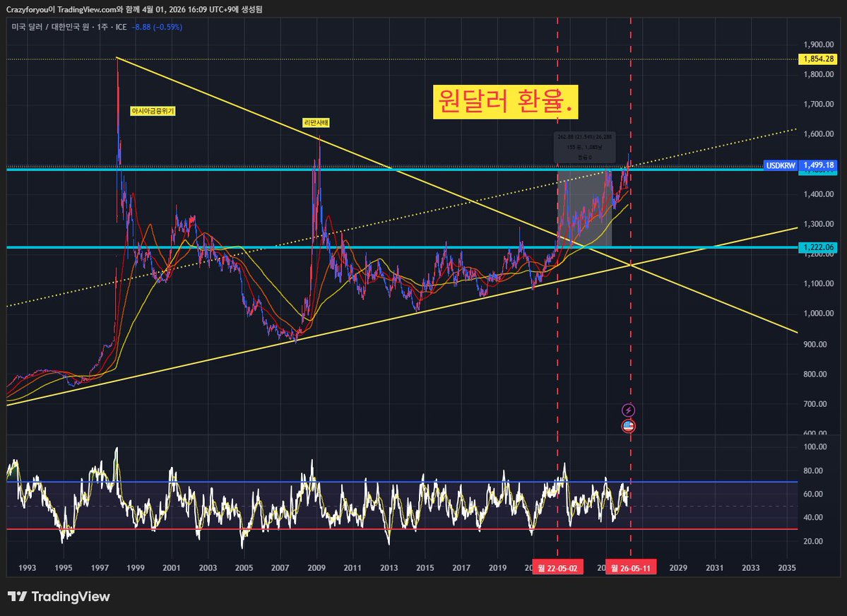Click the 80.00 RSI axis label
Image resolution: width=847 pixels, height=616 pixels.
tap(813, 470)
